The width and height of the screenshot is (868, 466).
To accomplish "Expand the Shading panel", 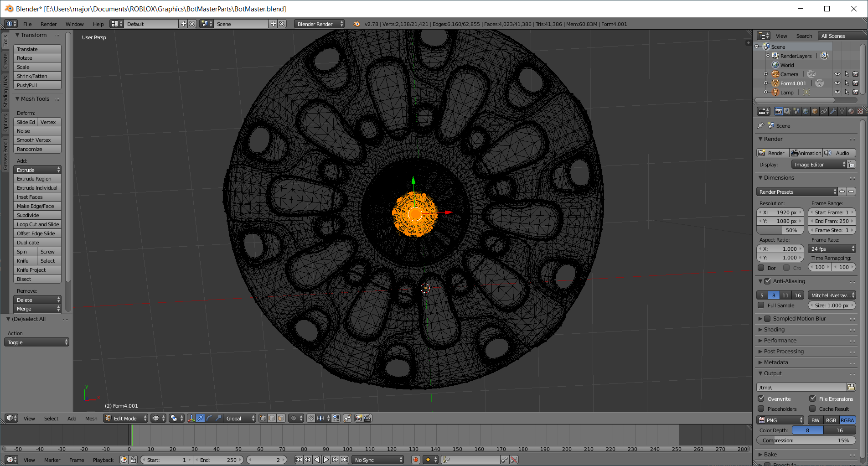I will pyautogui.click(x=774, y=329).
